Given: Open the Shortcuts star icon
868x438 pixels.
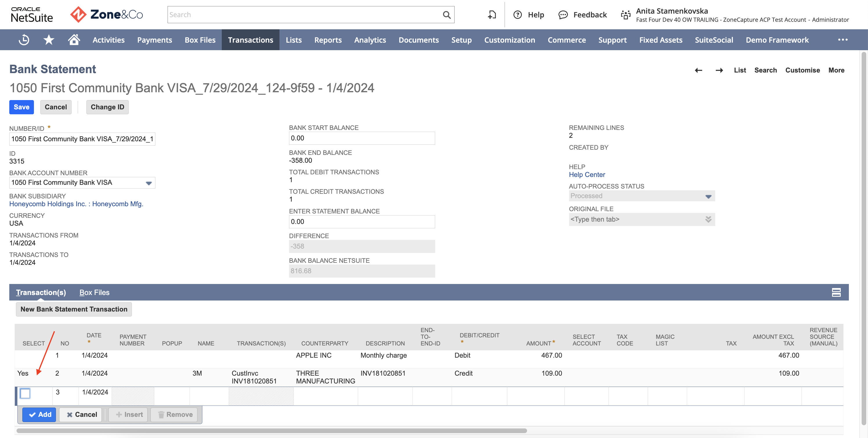Looking at the screenshot, I should point(49,40).
